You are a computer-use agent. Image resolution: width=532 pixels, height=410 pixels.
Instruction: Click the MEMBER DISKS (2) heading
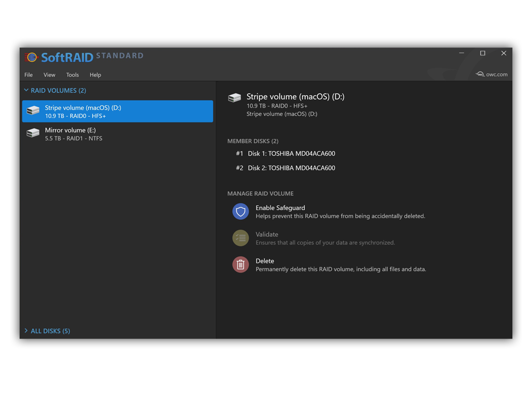click(253, 141)
